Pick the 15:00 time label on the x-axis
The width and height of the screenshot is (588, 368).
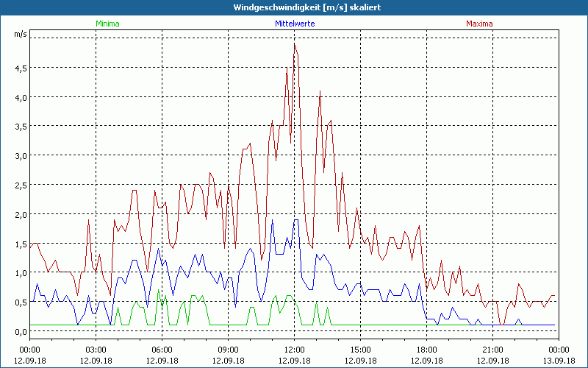pyautogui.click(x=360, y=350)
